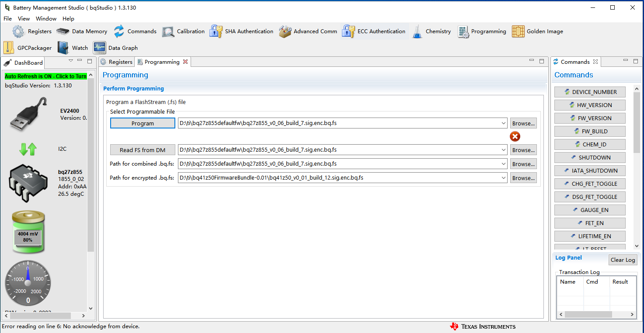This screenshot has width=644, height=333.
Task: Click the battery icon showing 4004 mV
Action: pos(28,232)
